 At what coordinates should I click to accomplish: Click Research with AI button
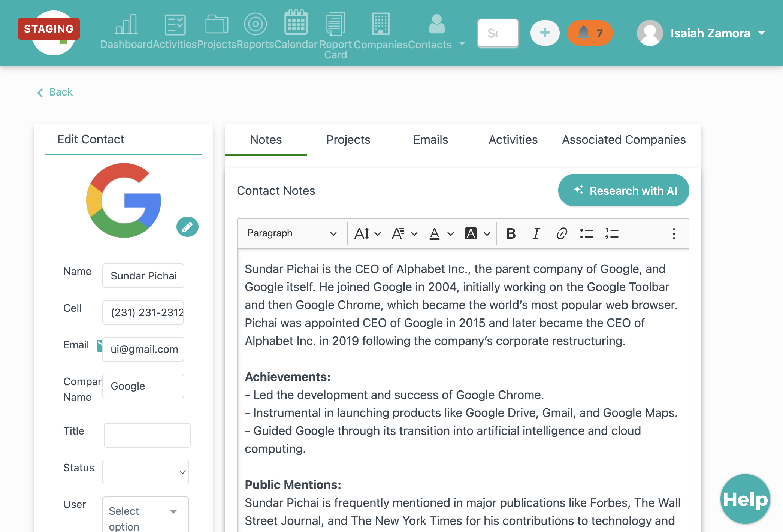pos(623,190)
